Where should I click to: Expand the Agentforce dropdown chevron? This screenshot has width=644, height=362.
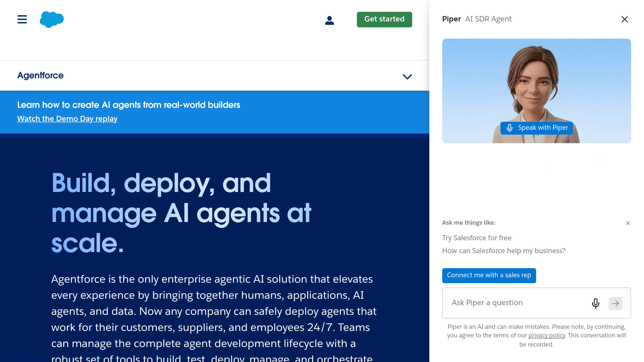407,77
